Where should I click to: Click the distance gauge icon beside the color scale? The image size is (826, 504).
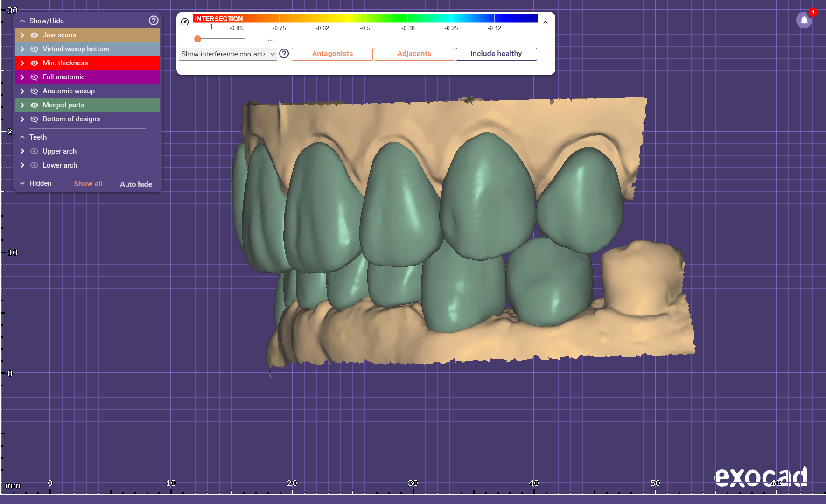(185, 21)
